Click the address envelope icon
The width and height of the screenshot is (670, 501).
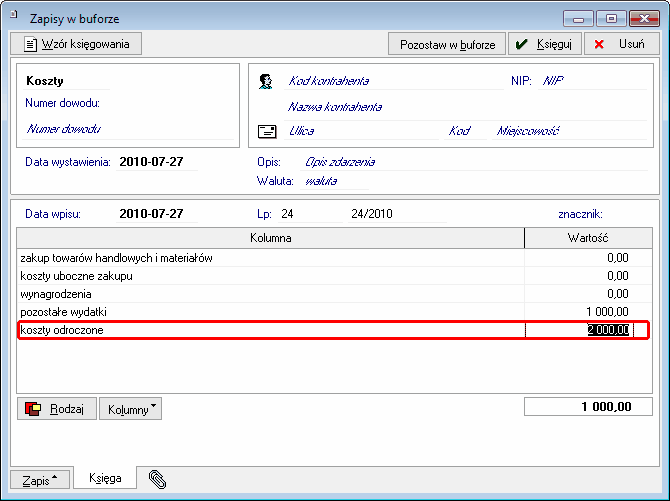[266, 131]
